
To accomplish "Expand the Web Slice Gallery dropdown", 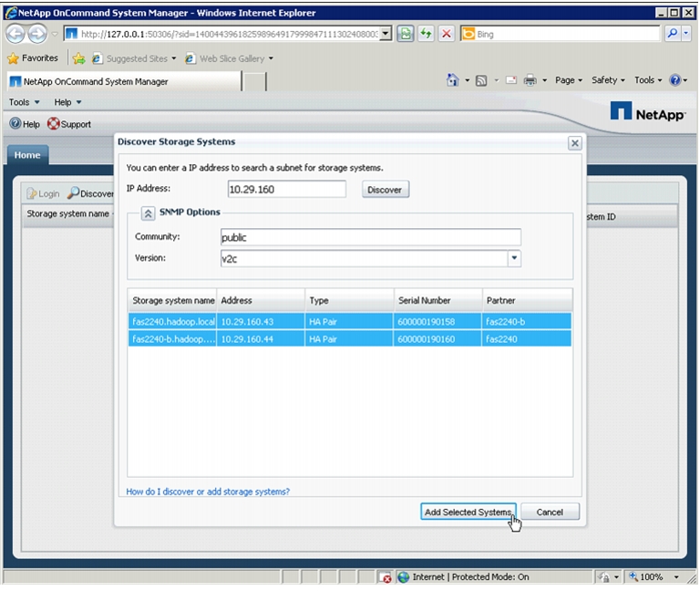I will 271,58.
